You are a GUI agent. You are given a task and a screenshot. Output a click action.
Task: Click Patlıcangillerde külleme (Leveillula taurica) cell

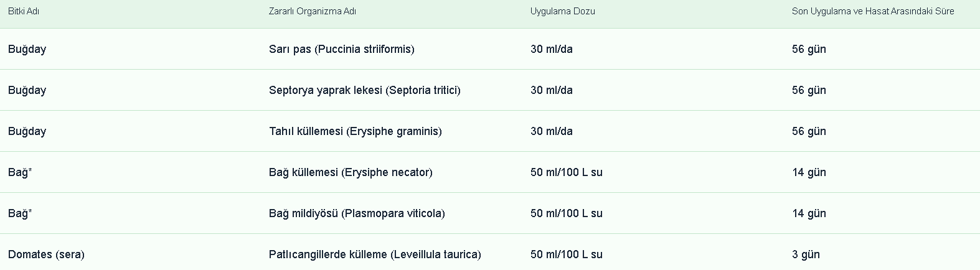[x=375, y=254]
